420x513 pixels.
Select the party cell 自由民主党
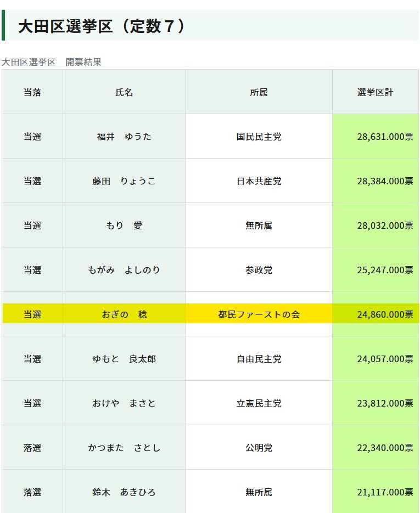pos(259,359)
